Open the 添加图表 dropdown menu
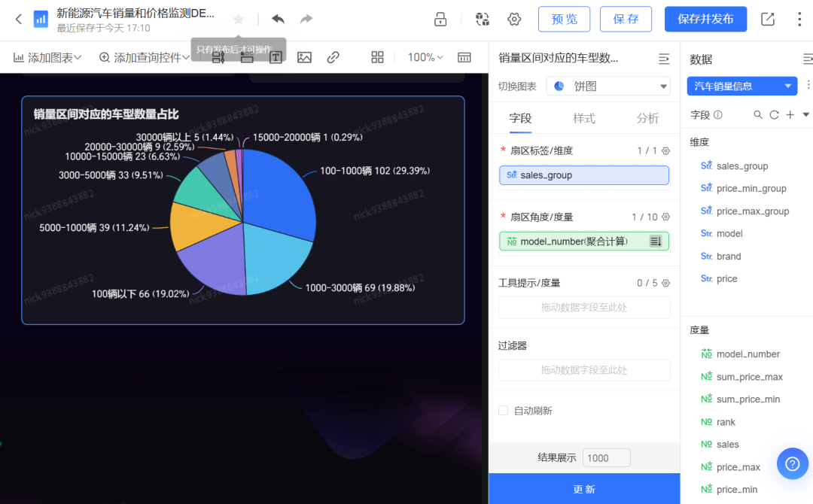This screenshot has height=504, width=813. 47,57
